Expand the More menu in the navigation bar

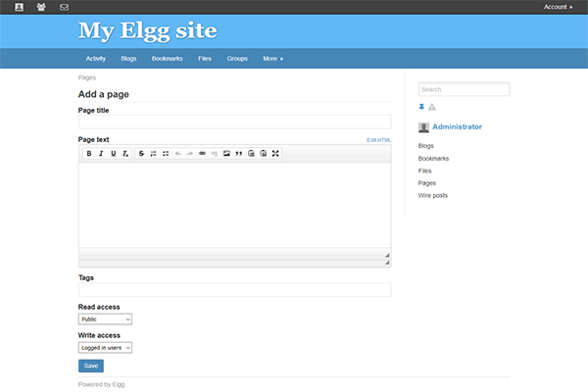tap(272, 59)
